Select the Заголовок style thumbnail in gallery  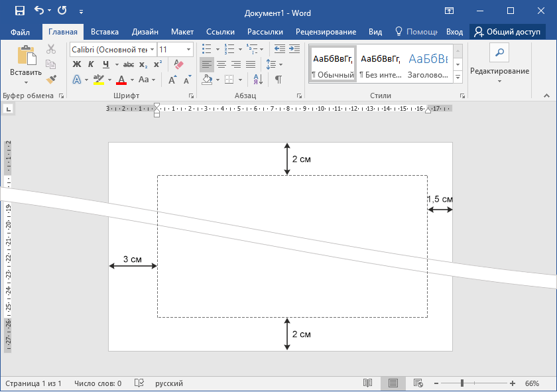428,65
